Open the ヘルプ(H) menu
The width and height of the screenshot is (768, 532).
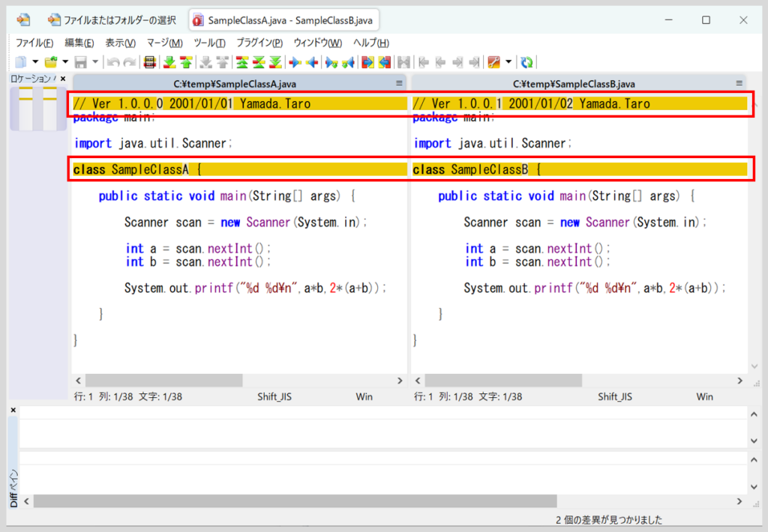pos(371,43)
